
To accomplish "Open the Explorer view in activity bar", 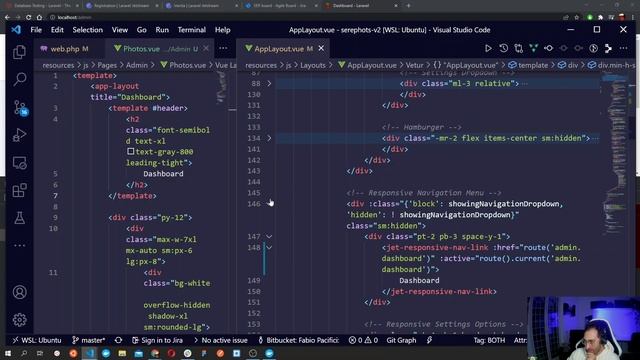I will tap(19, 52).
